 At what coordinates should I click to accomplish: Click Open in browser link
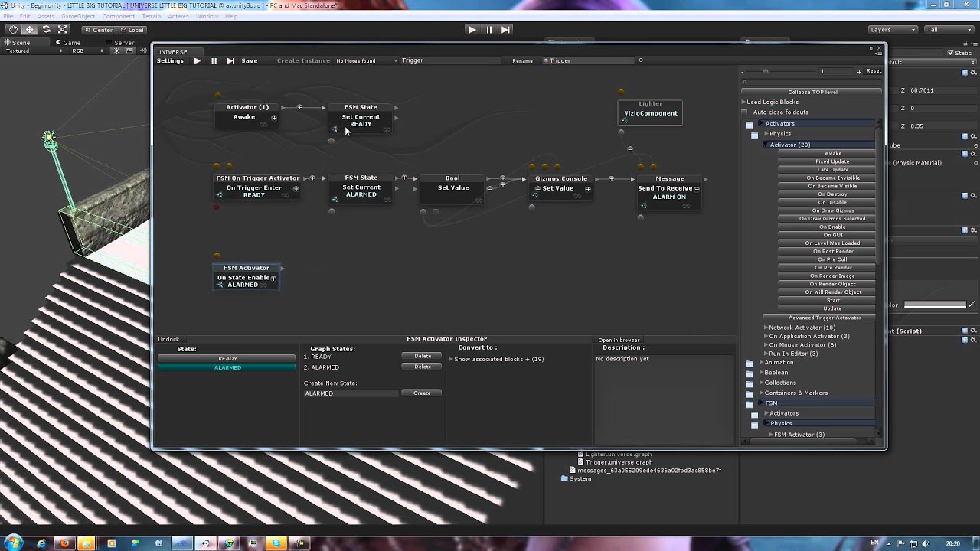(619, 340)
